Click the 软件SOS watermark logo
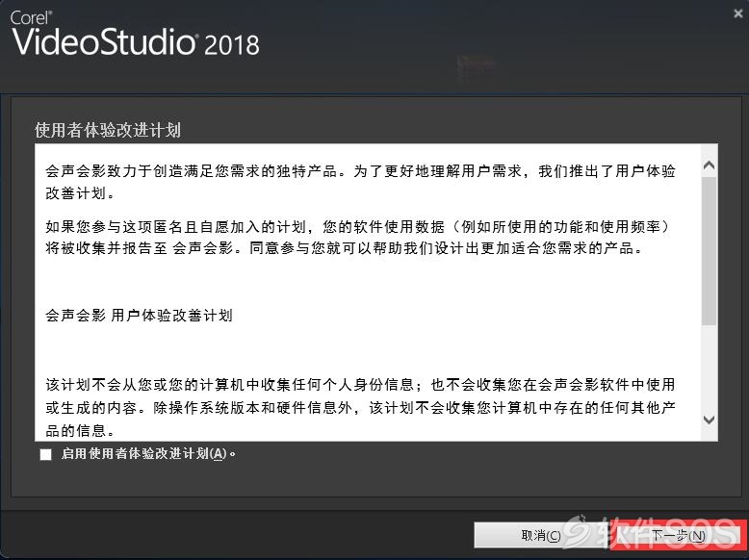 (x=652, y=533)
